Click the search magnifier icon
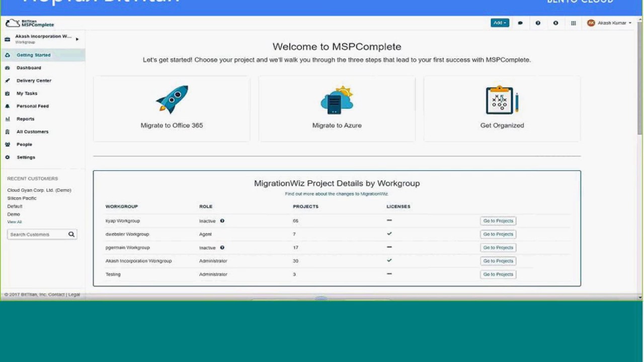Viewport: 644px width, 362px height. pyautogui.click(x=71, y=234)
